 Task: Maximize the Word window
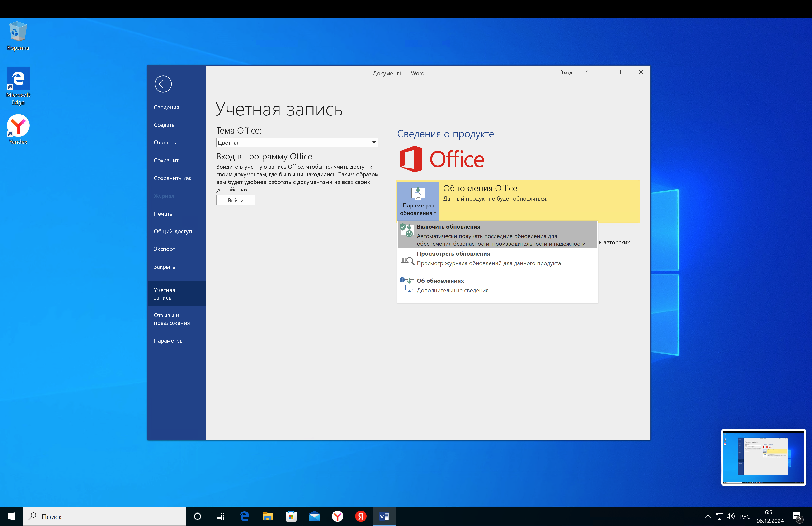coord(623,72)
